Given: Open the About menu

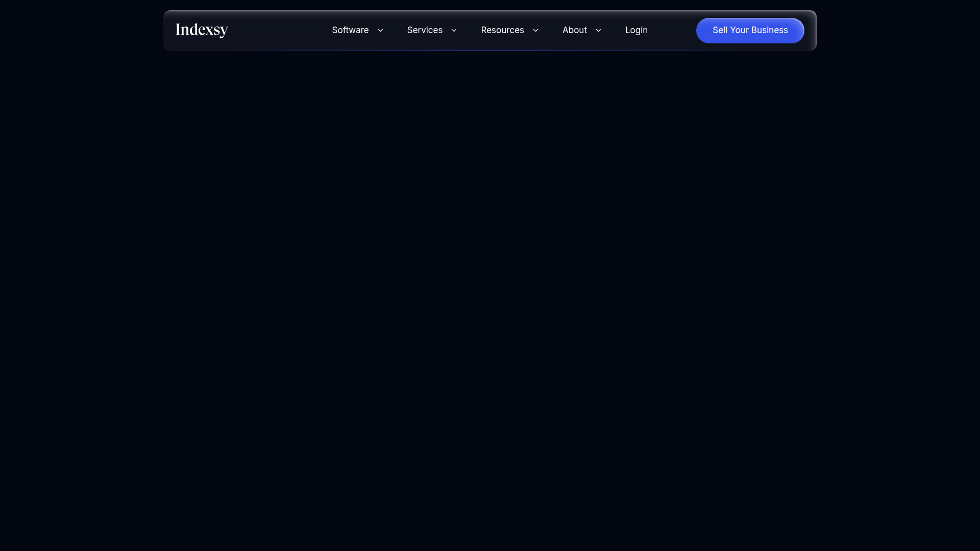Looking at the screenshot, I should pyautogui.click(x=575, y=30).
